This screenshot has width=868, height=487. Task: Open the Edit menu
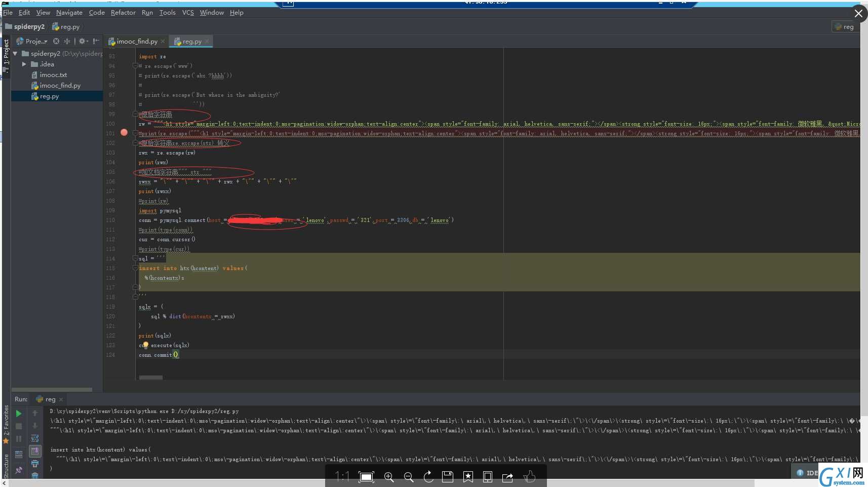[x=24, y=13]
